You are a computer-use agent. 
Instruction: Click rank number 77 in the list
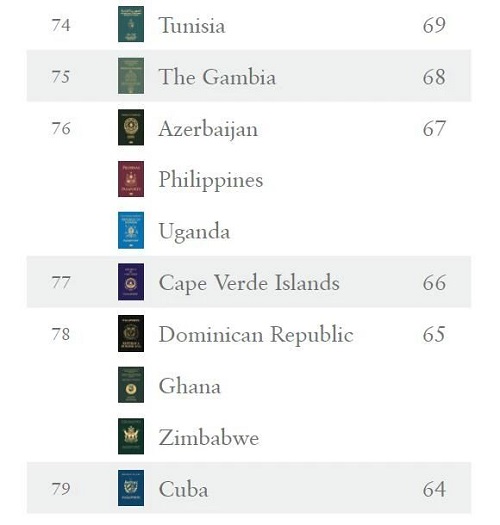(61, 283)
